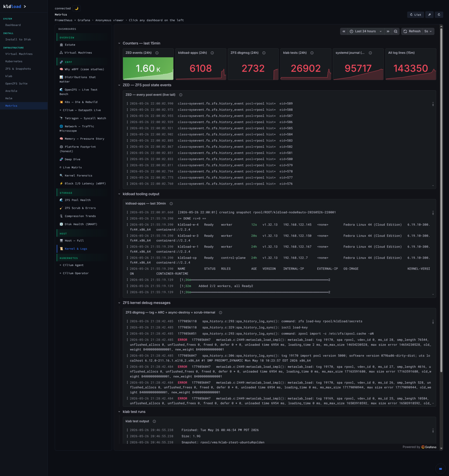Screen dimensions: 449x476
Task: Click the Grafana Refresh button
Action: click(412, 31)
